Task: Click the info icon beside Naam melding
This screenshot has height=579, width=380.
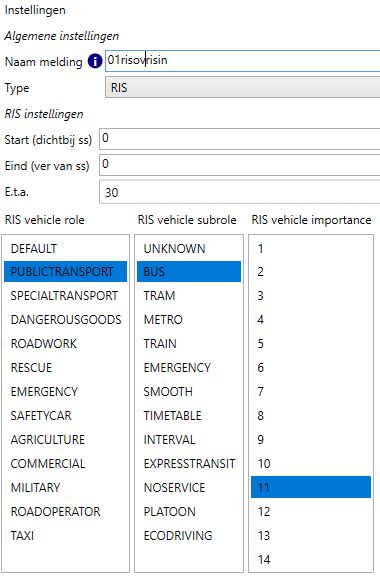Action: pyautogui.click(x=95, y=61)
